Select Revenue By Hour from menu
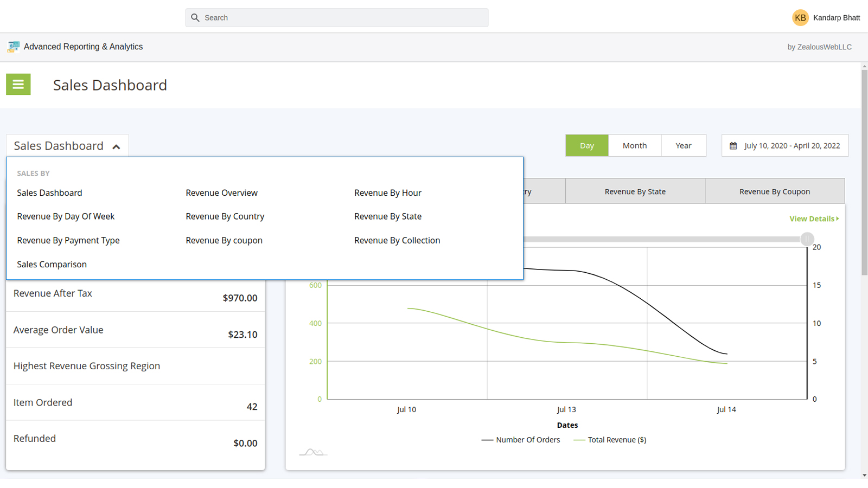 pos(387,193)
